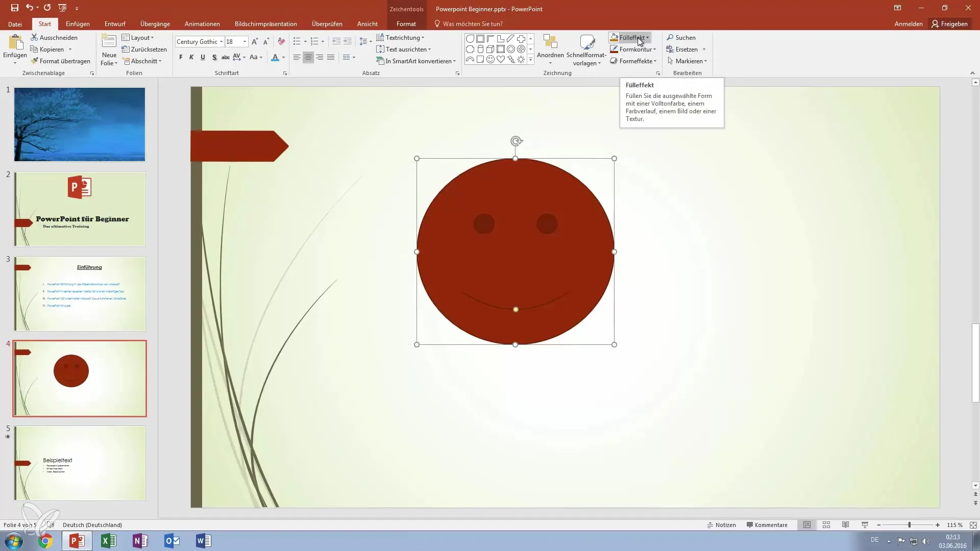Increase font size icon
The image size is (980, 551).
click(255, 42)
